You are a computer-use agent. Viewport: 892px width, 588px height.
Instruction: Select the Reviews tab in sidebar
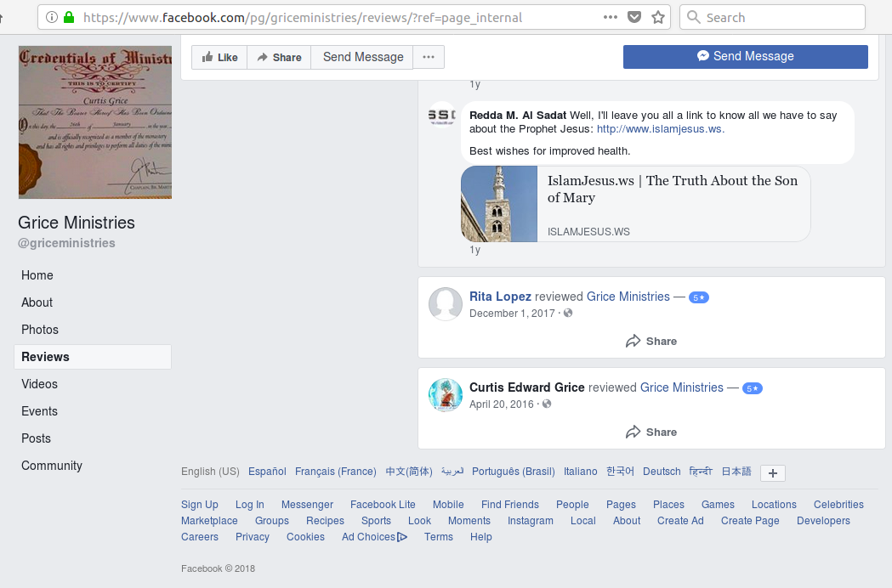pyautogui.click(x=92, y=357)
